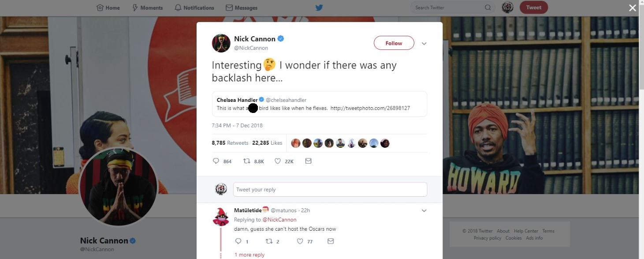The image size is (644, 259).
Task: Open options chevron on matunos reply
Action: coord(424,210)
